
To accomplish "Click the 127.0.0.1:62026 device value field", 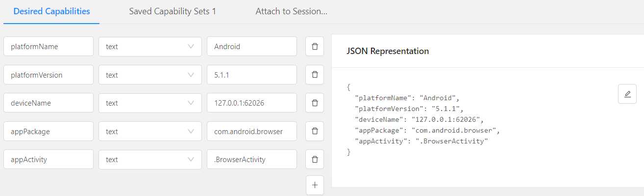I will (252, 103).
